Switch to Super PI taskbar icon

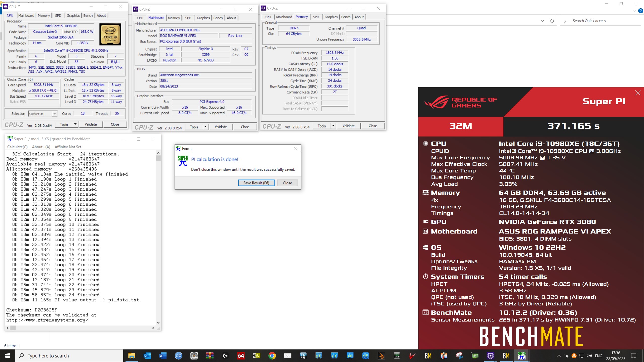(x=521, y=356)
